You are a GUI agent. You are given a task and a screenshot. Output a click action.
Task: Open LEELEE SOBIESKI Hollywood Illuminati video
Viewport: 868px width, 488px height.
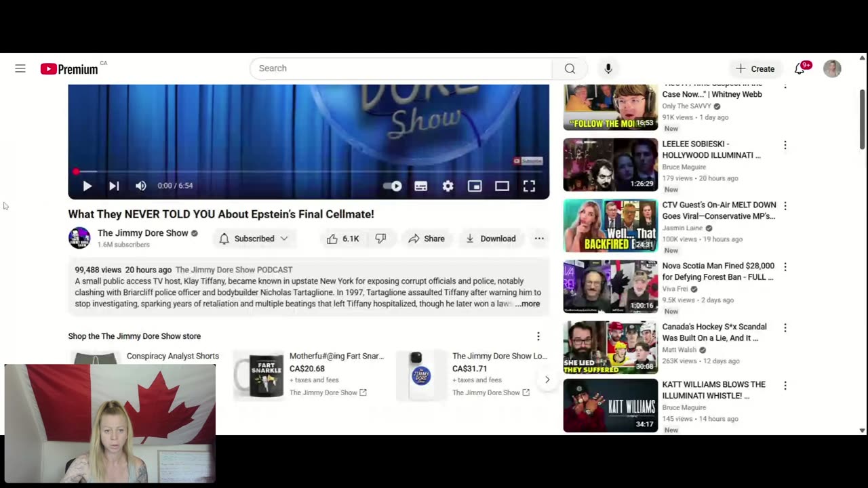click(x=711, y=149)
